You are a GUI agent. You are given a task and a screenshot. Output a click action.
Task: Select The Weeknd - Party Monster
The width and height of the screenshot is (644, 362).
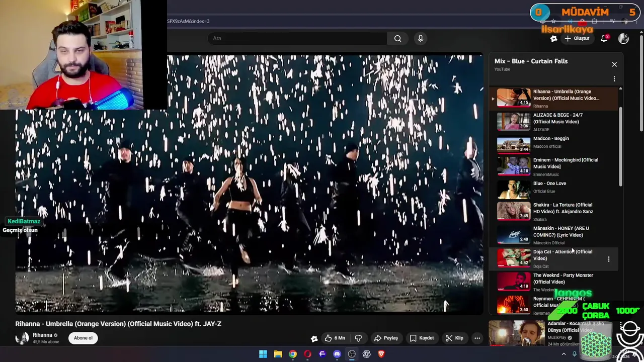click(x=553, y=282)
